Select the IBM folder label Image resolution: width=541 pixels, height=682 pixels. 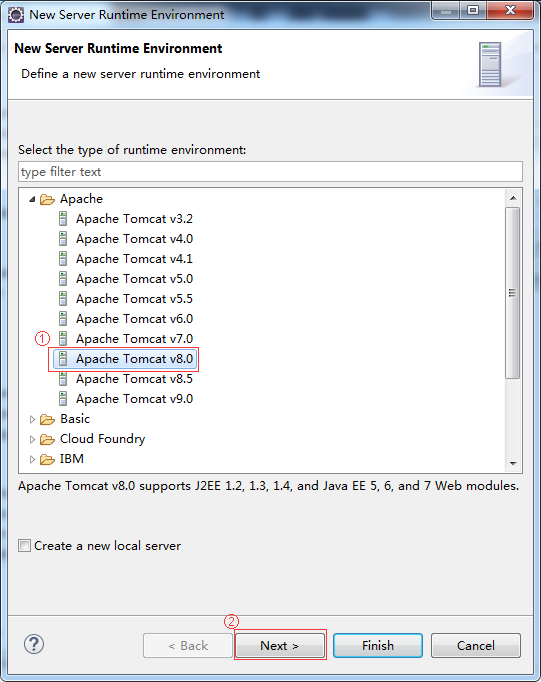(72, 459)
